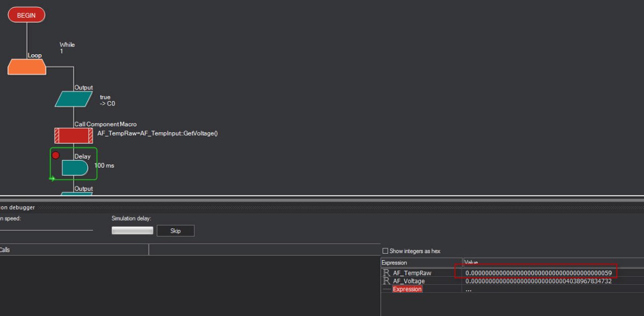Toggle the red breakpoint dot on Delay
Image resolution: width=644 pixels, height=316 pixels.
56,155
